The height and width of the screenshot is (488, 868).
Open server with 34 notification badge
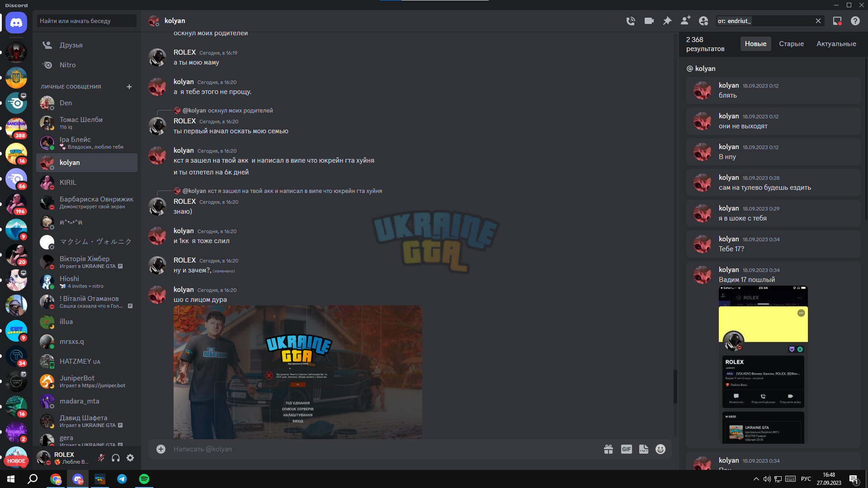point(16,356)
